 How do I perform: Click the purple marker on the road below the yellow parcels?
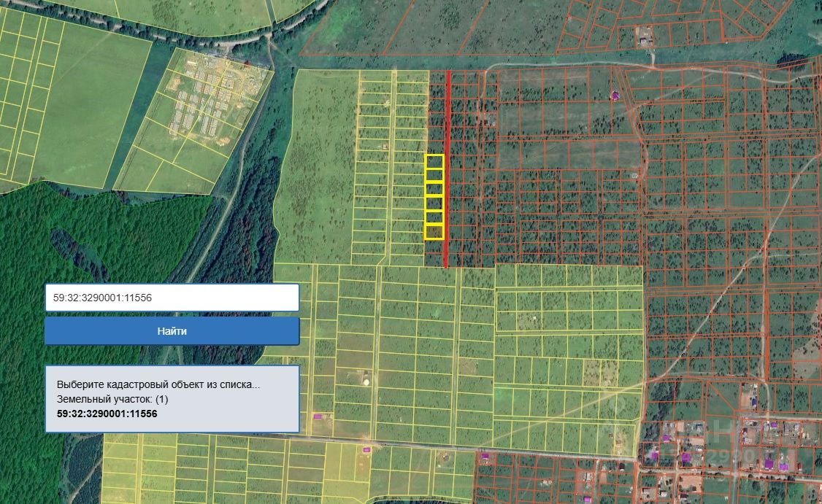(366, 449)
